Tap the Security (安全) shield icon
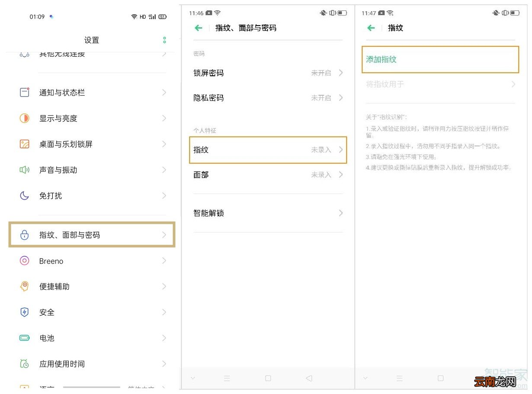The height and width of the screenshot is (394, 532). tap(25, 312)
